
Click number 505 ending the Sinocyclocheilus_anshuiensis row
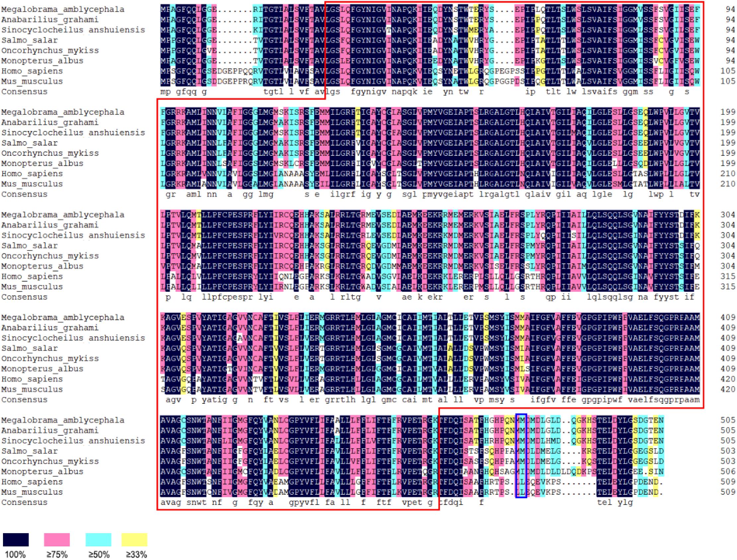pyautogui.click(x=728, y=441)
